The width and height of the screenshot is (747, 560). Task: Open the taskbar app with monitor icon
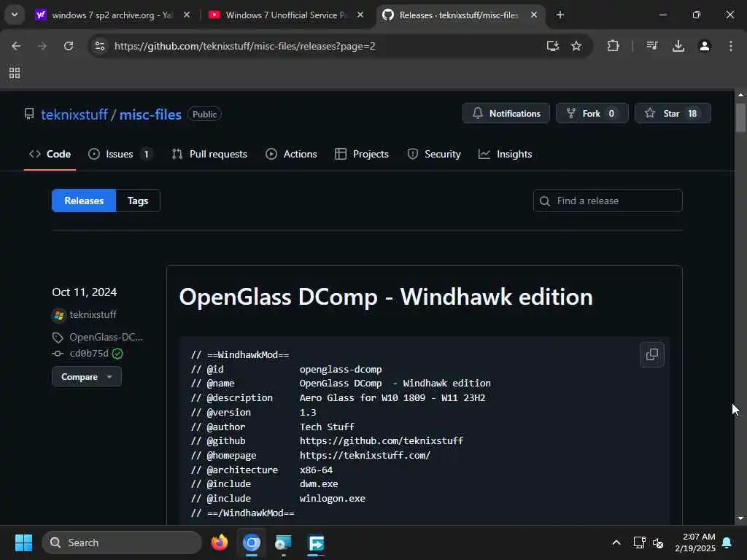tap(284, 542)
